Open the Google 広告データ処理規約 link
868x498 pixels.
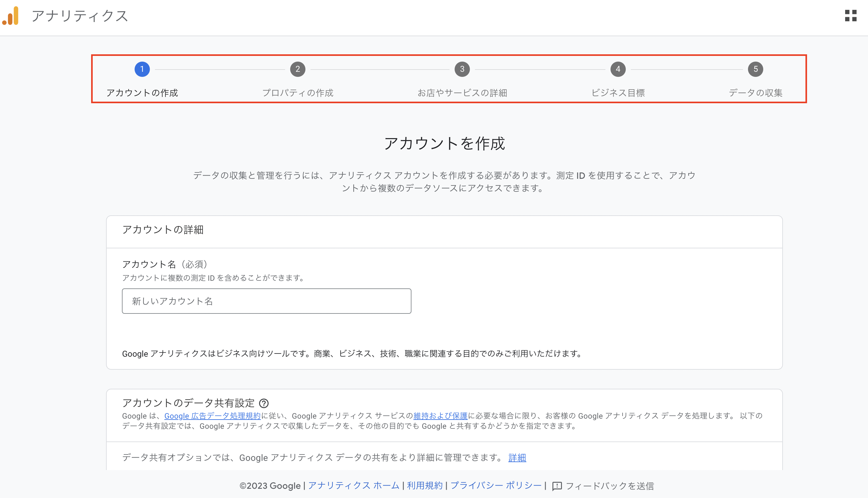click(x=212, y=415)
